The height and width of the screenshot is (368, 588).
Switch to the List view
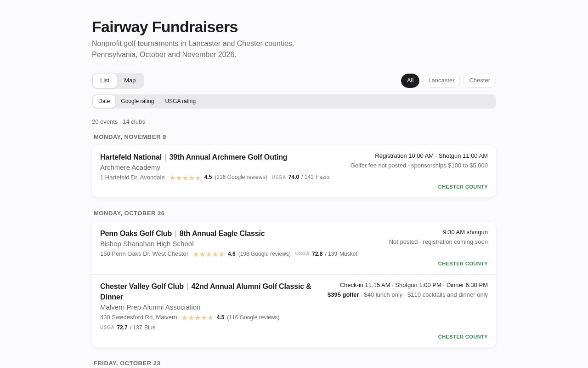[x=105, y=80]
